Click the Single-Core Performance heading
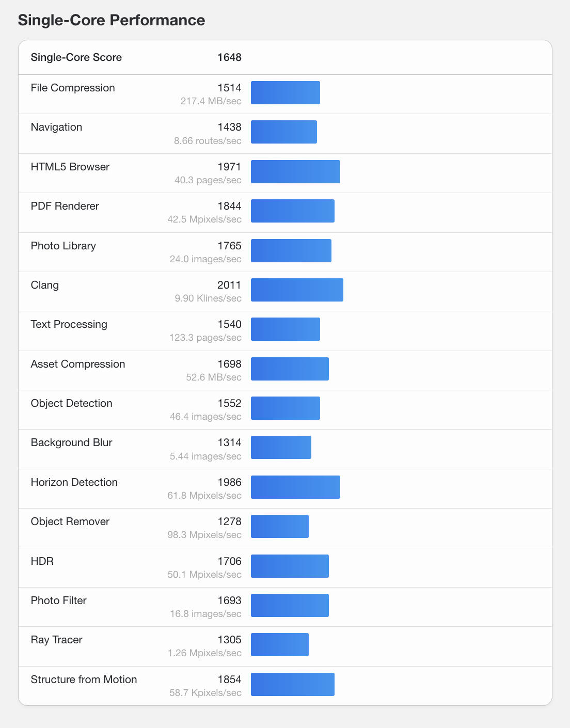The width and height of the screenshot is (570, 728). [111, 20]
